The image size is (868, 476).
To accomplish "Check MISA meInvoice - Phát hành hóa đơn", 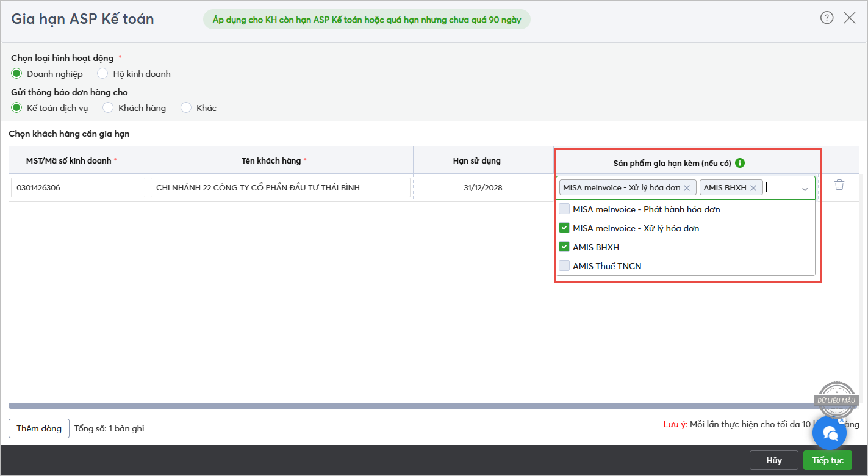I will click(x=564, y=209).
